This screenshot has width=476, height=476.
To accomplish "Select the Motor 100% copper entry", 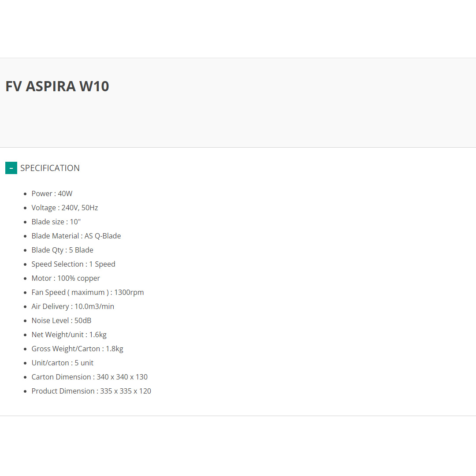I will 66,278.
